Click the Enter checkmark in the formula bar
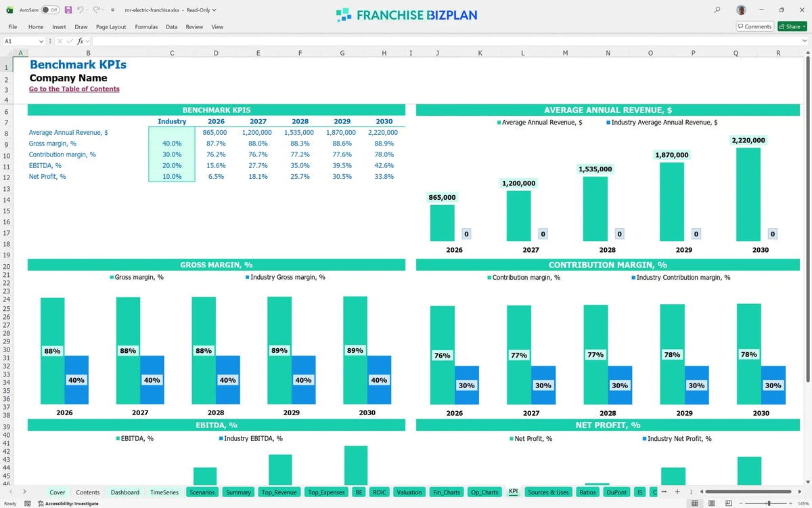 (x=70, y=41)
